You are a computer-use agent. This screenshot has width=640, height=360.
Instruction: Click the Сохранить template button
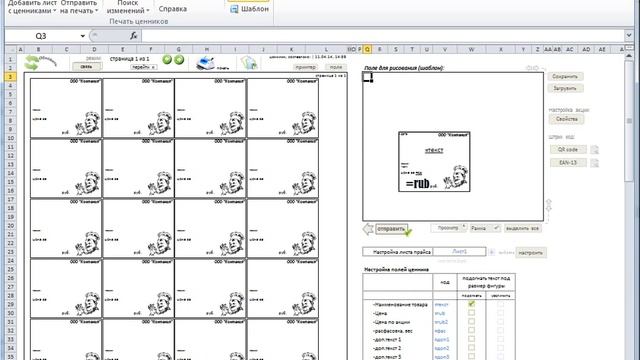pyautogui.click(x=565, y=76)
